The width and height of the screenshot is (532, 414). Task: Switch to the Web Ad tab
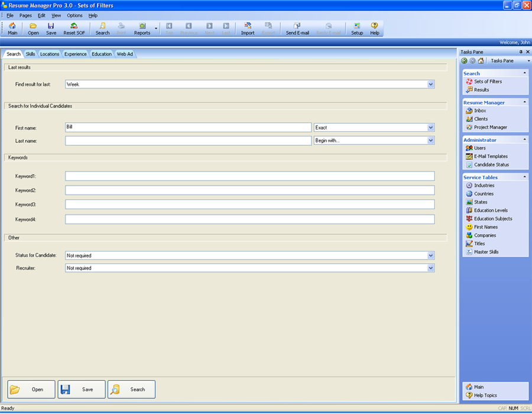click(125, 54)
